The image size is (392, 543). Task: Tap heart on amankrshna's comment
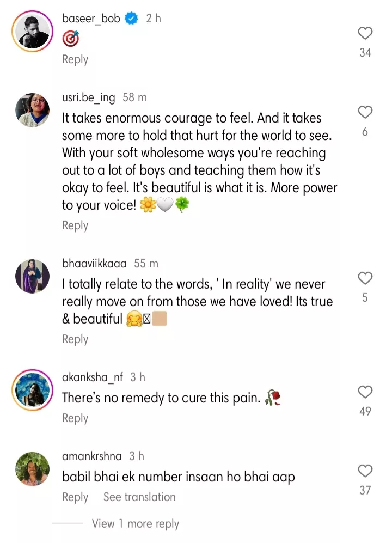pyautogui.click(x=365, y=471)
